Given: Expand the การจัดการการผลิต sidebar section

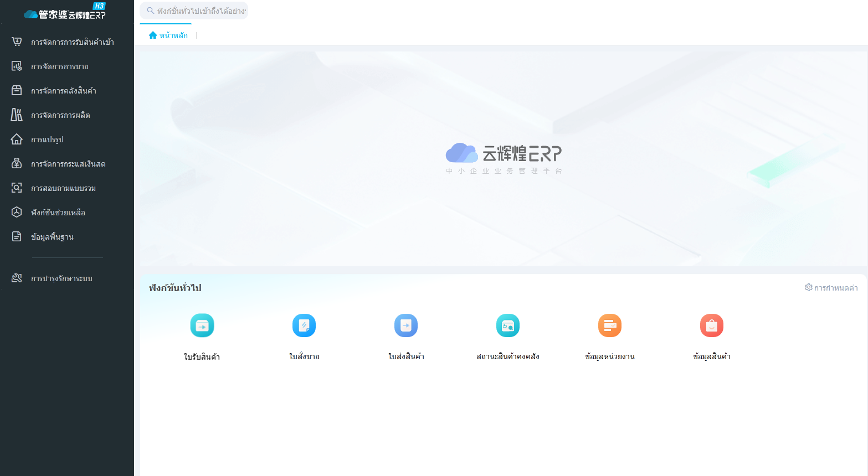Looking at the screenshot, I should tap(60, 115).
